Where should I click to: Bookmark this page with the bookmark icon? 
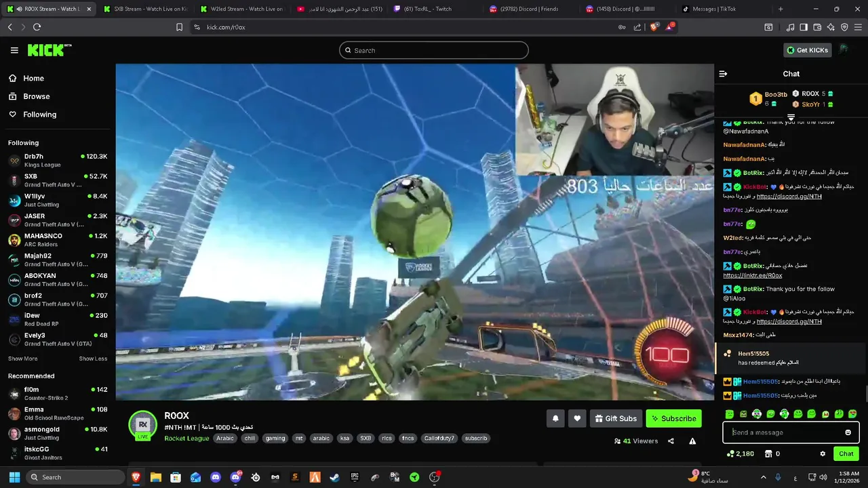(179, 27)
